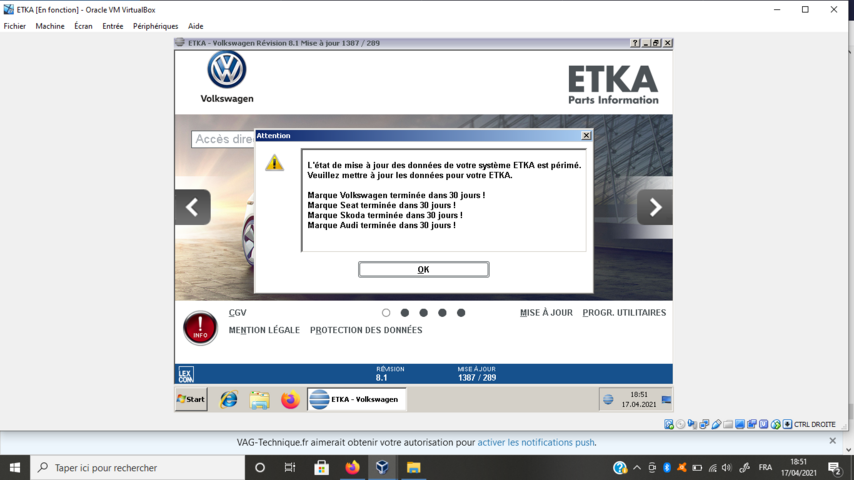Click the CTRL DROITE host key label
The image size is (854, 480).
pyautogui.click(x=814, y=424)
